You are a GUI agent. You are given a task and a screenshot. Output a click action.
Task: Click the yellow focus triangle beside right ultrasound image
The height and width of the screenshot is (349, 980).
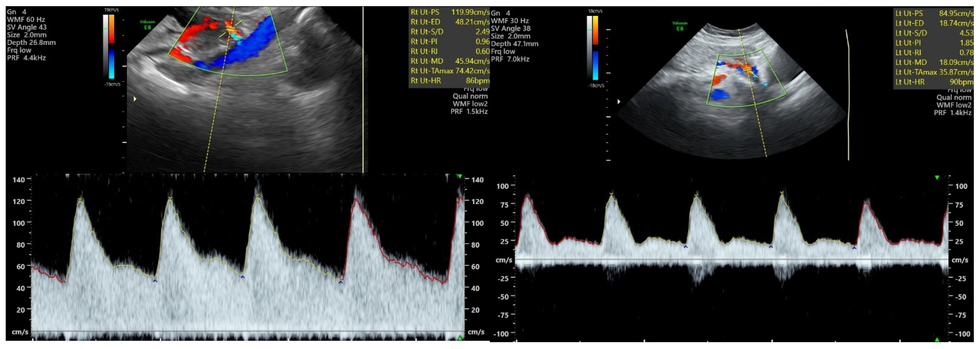coord(619,102)
